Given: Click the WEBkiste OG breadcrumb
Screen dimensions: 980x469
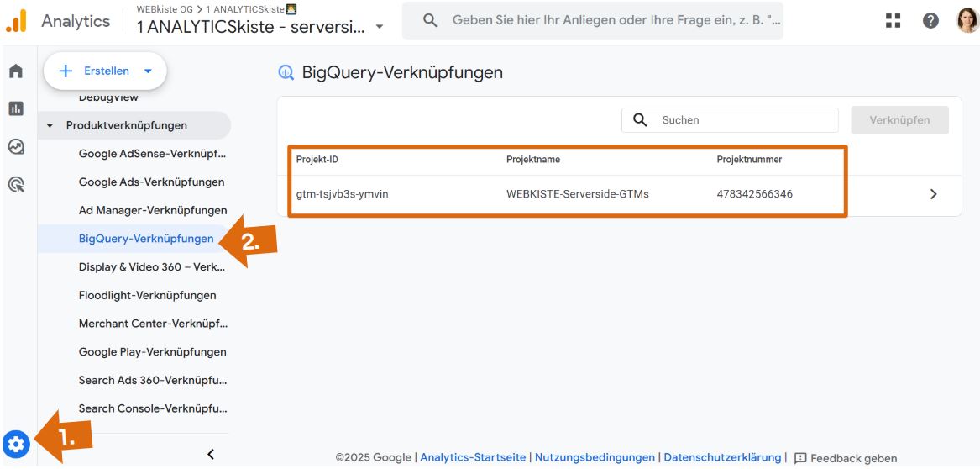Looking at the screenshot, I should click(x=165, y=9).
